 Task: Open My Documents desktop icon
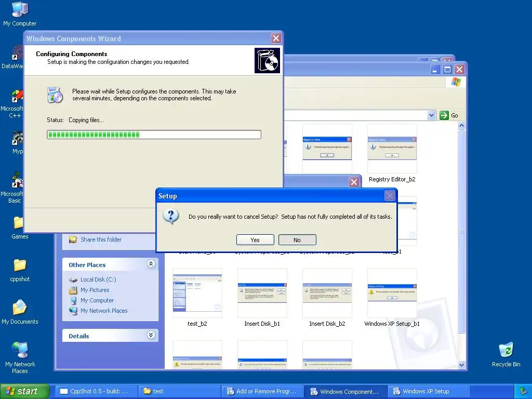[20, 312]
